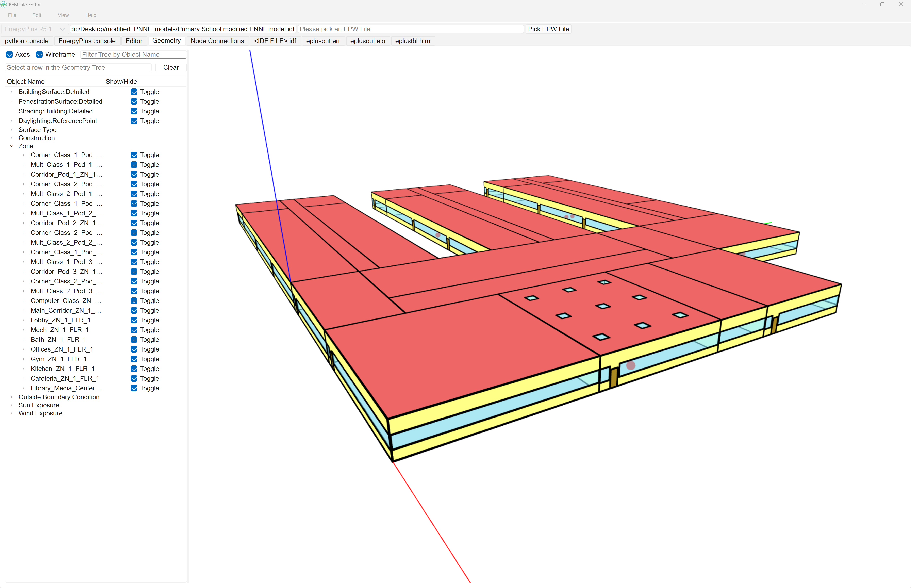911x588 pixels.
Task: Toggle FenestrationSurface:Detailed visibility checkbox
Action: pyautogui.click(x=134, y=102)
